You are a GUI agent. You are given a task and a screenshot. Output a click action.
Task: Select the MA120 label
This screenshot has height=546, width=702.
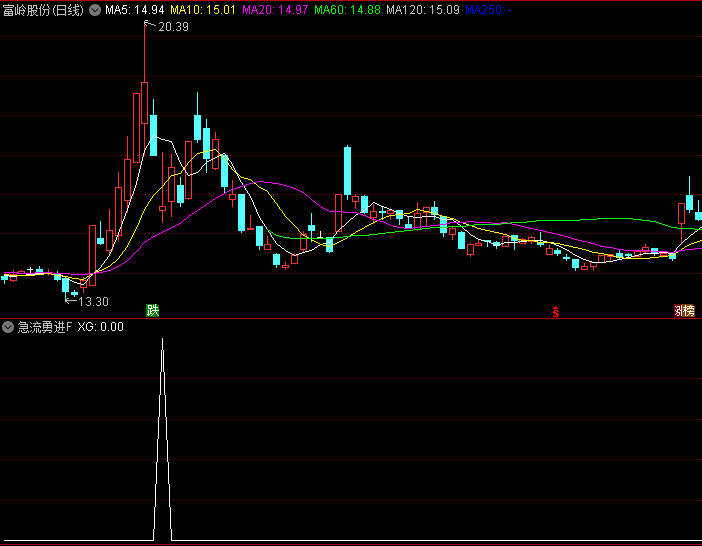(x=423, y=10)
